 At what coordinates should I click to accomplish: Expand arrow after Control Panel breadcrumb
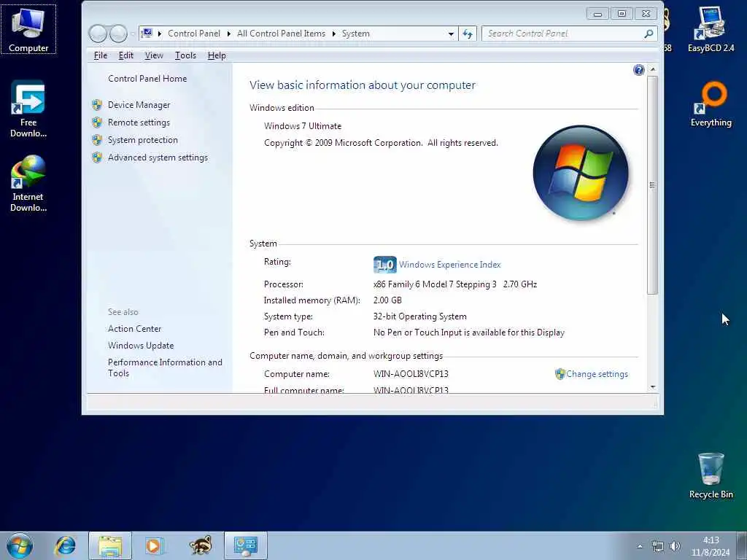(x=228, y=34)
